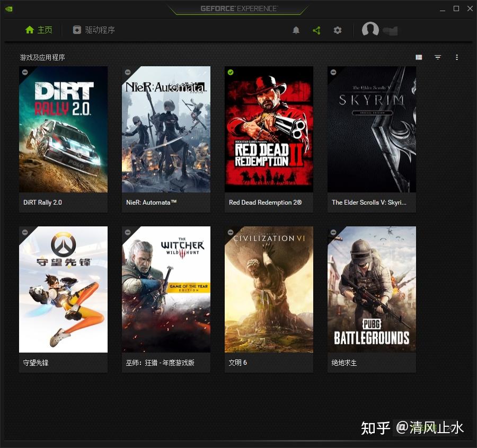Open the user profile avatar
The width and height of the screenshot is (477, 448).
pyautogui.click(x=370, y=30)
